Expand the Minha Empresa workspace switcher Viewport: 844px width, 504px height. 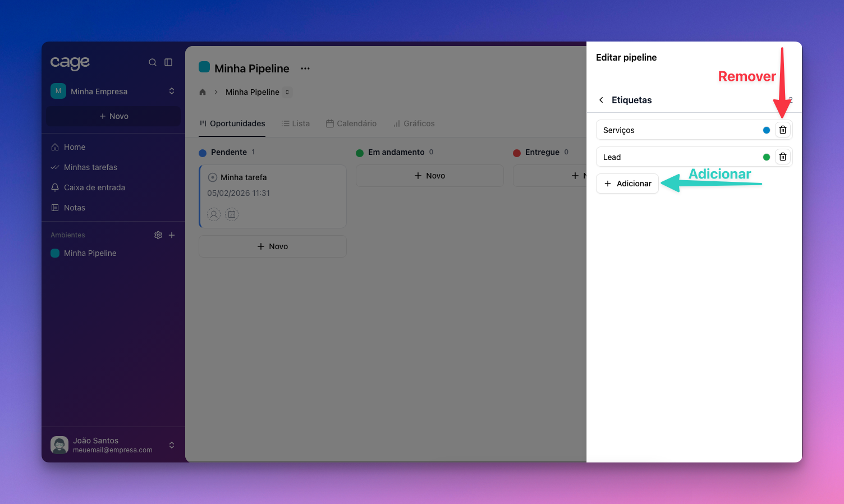coord(171,91)
